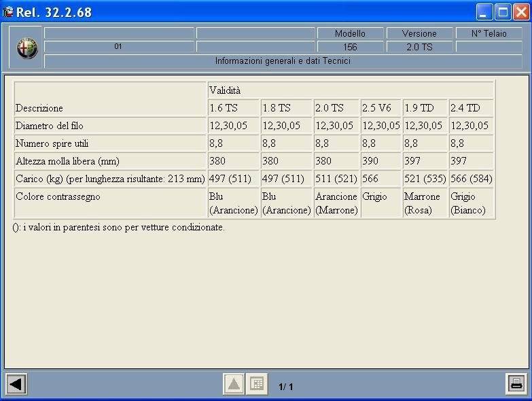Viewport: 532px width, 401px height.
Task: Click the 521 (535) load cell
Action: (x=425, y=179)
